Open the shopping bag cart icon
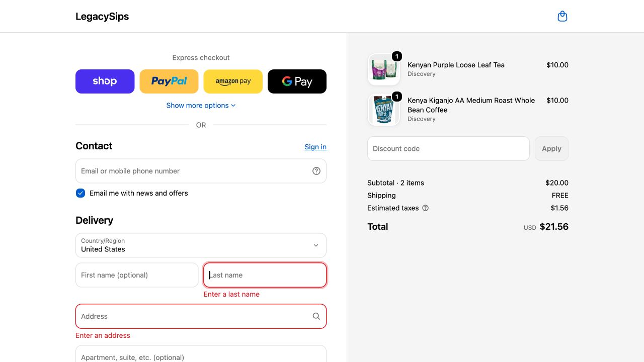 tap(562, 17)
